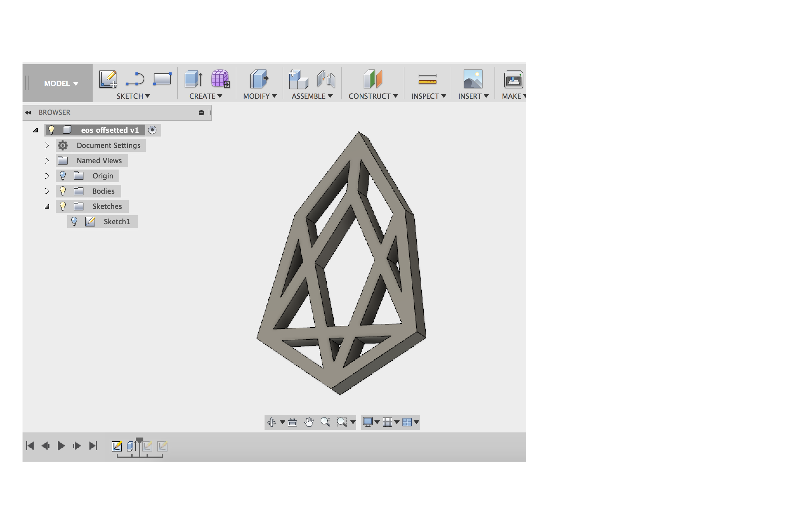The height and width of the screenshot is (508, 812).
Task: Click the Extrude tool icon
Action: coord(193,79)
